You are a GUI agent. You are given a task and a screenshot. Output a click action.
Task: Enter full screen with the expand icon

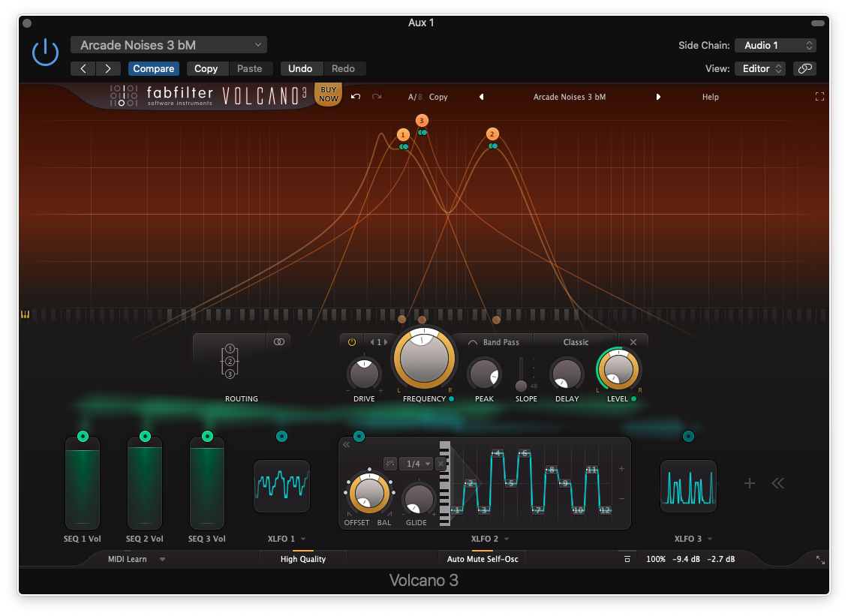(819, 97)
